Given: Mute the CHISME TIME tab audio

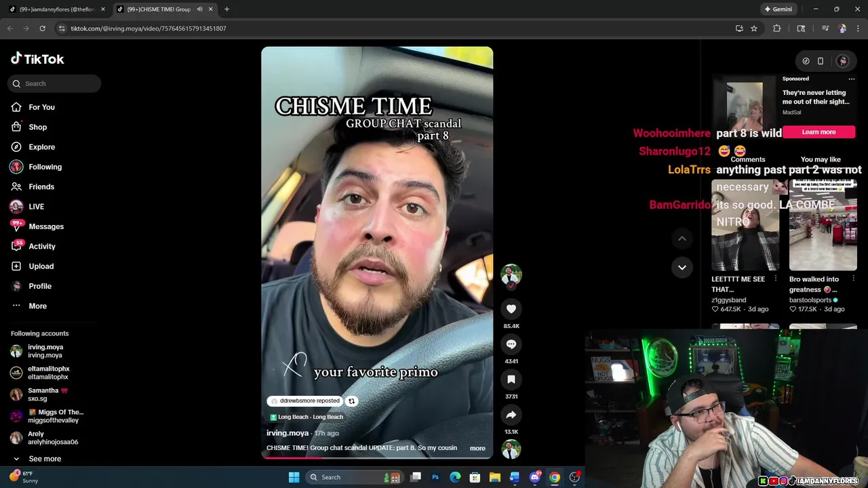Looking at the screenshot, I should [199, 9].
